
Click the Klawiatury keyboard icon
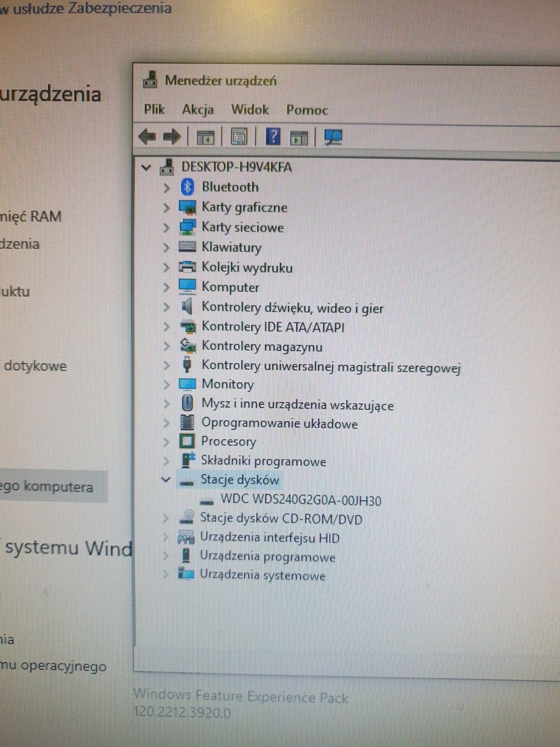[187, 247]
